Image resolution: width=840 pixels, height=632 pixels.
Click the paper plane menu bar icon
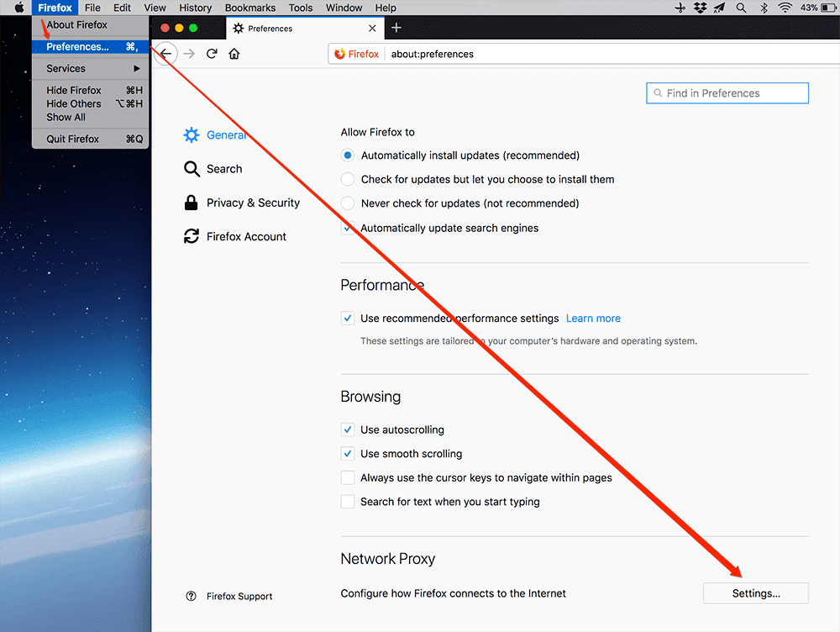point(720,8)
